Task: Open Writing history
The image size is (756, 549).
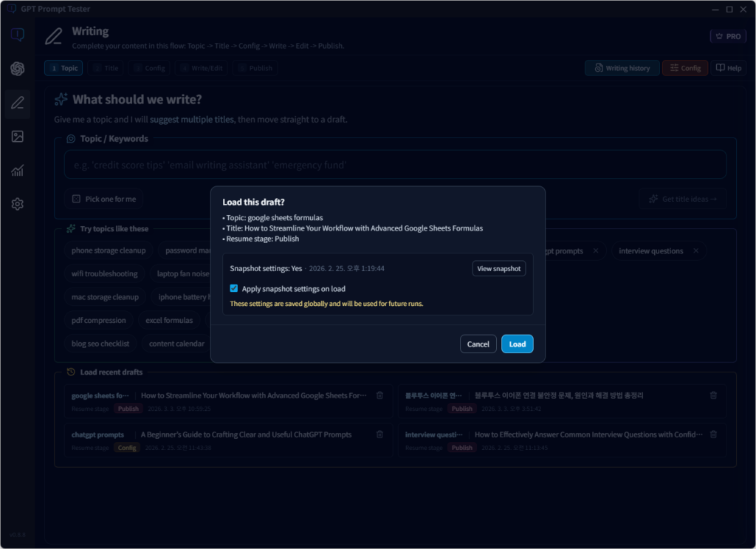Action: pyautogui.click(x=622, y=67)
